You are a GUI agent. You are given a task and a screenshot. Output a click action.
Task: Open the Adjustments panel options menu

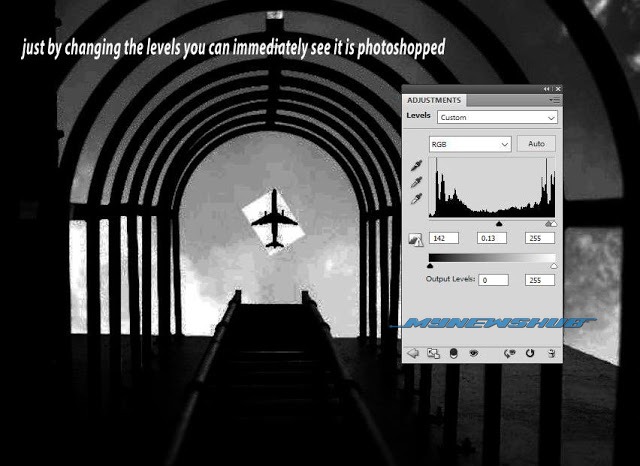click(x=555, y=100)
